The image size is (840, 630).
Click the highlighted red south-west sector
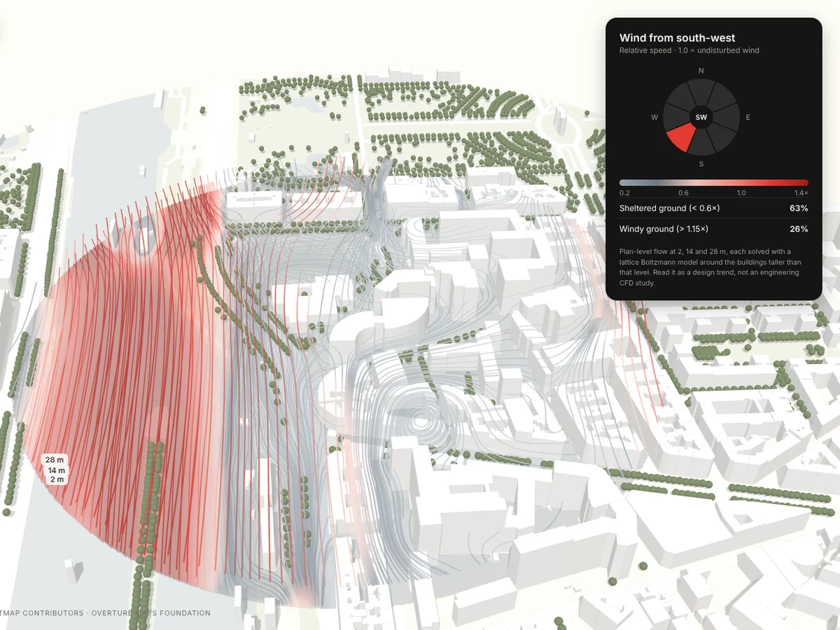pos(683,136)
